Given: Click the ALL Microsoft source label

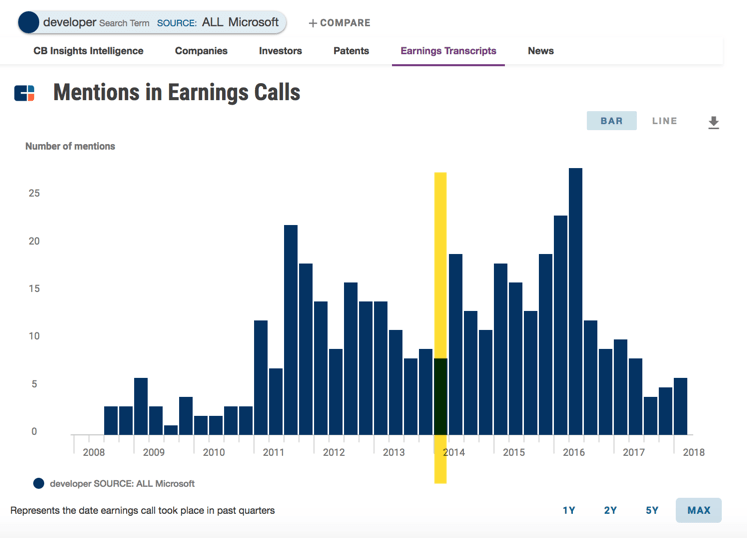Looking at the screenshot, I should click(240, 22).
